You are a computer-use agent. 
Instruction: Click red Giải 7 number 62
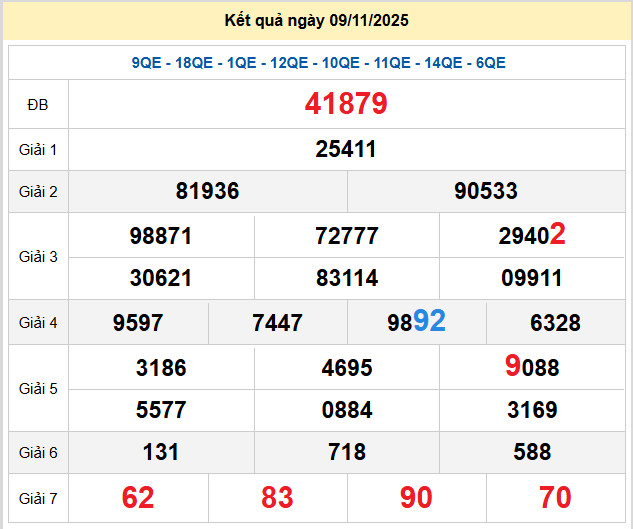(x=138, y=497)
